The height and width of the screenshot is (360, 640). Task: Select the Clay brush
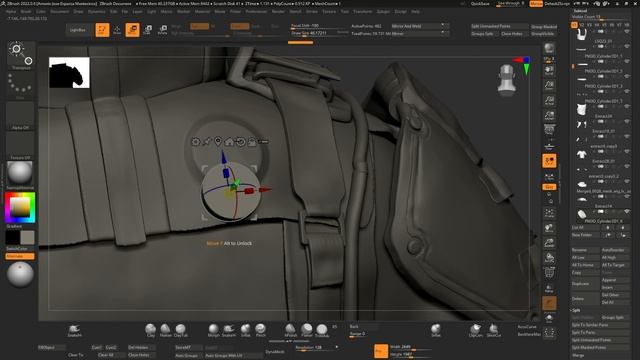point(151,330)
